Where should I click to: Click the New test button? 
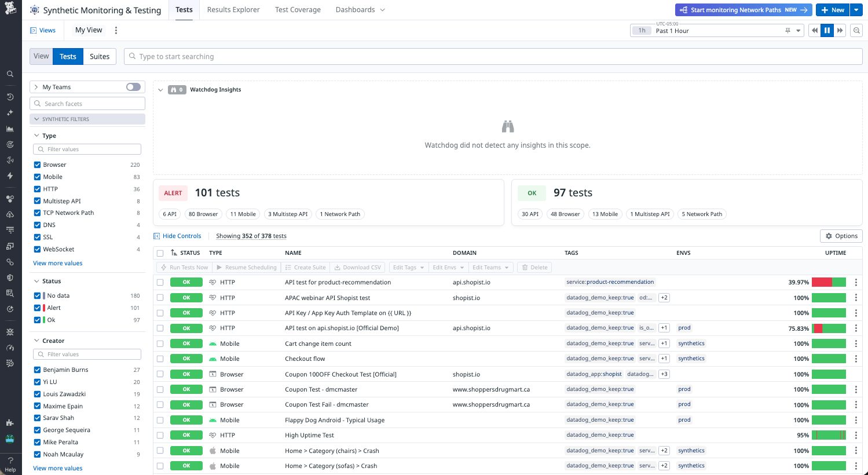click(x=832, y=10)
